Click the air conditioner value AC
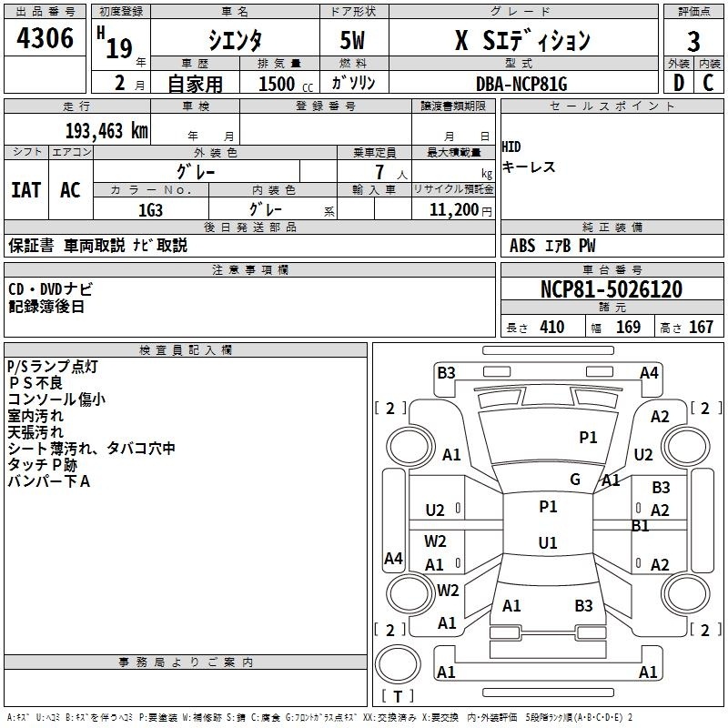The image size is (728, 728). pyautogui.click(x=71, y=190)
